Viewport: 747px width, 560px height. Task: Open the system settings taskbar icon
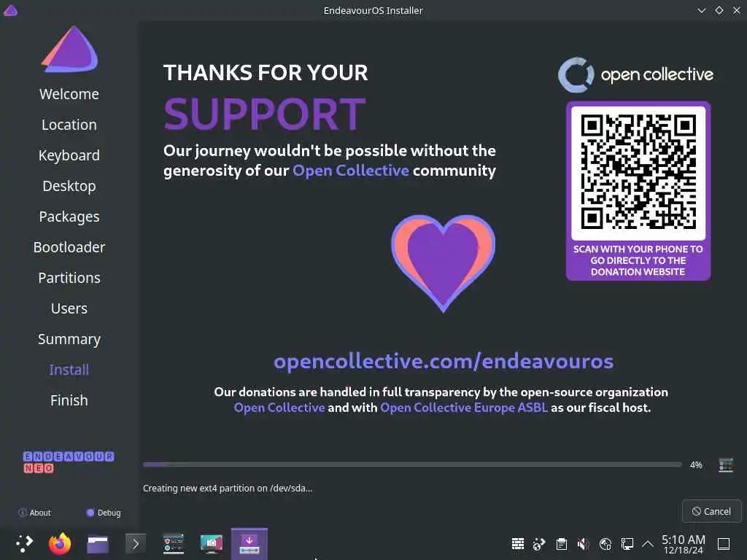click(174, 544)
